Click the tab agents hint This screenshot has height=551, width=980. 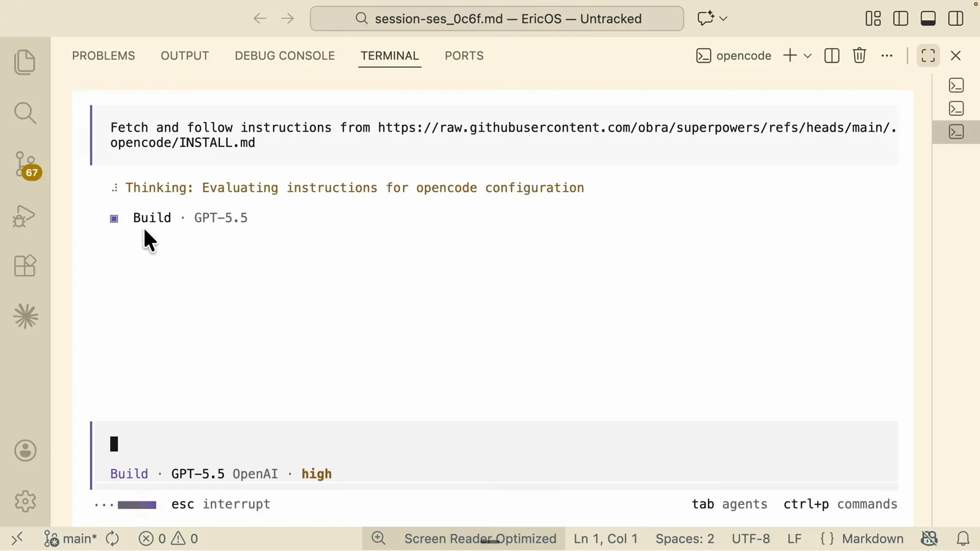coord(729,504)
